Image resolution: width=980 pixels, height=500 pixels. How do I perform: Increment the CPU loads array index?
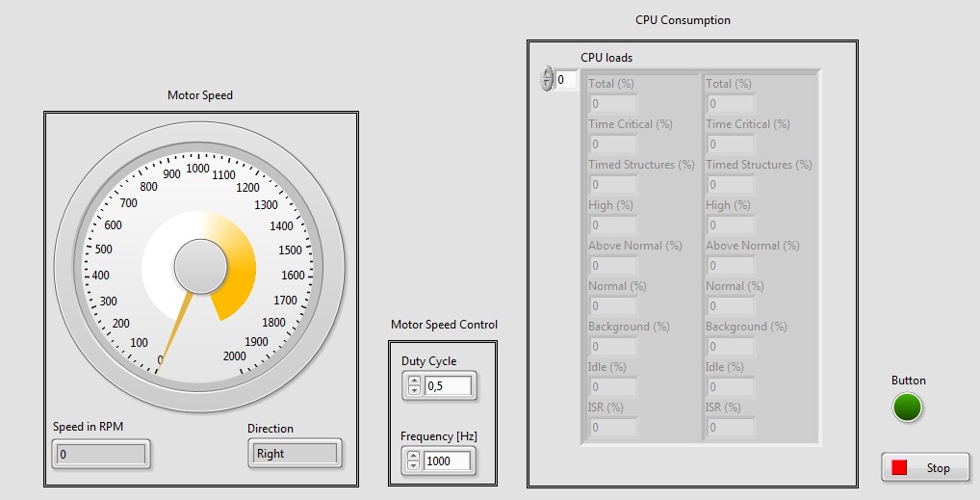tap(548, 74)
